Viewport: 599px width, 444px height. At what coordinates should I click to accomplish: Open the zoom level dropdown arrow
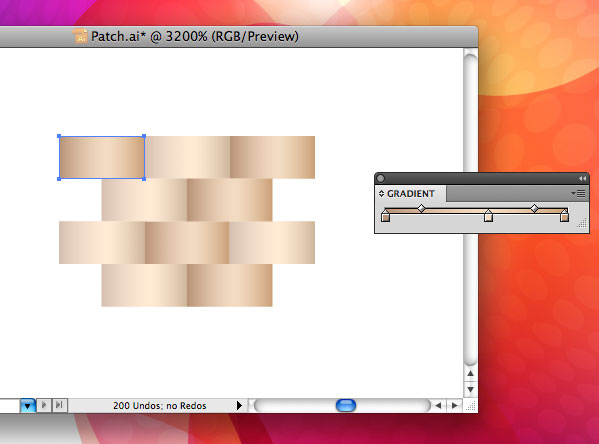[28, 405]
